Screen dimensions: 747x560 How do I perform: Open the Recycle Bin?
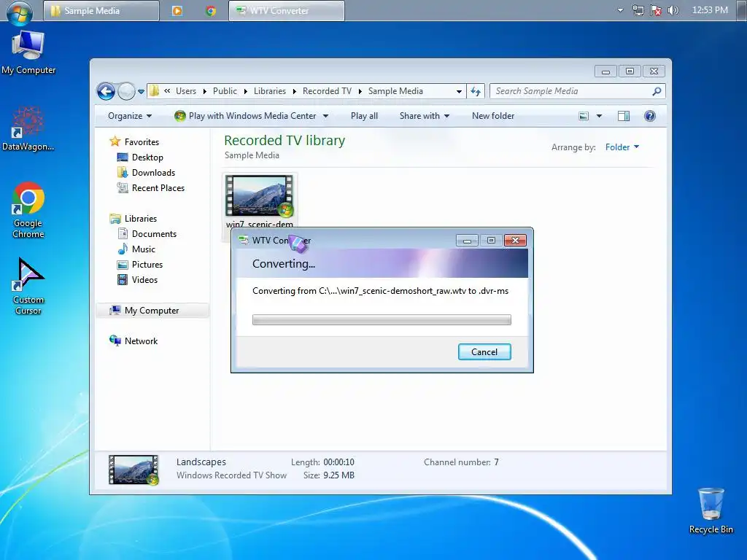711,510
